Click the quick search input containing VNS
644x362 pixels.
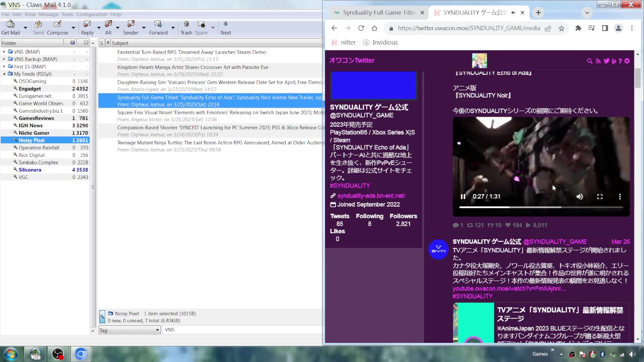tap(243, 330)
